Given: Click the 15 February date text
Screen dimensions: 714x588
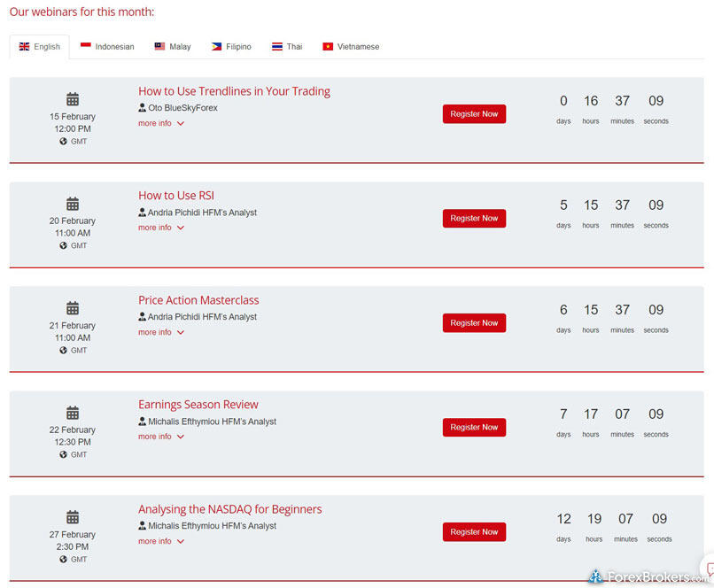Looking at the screenshot, I should (x=73, y=117).
